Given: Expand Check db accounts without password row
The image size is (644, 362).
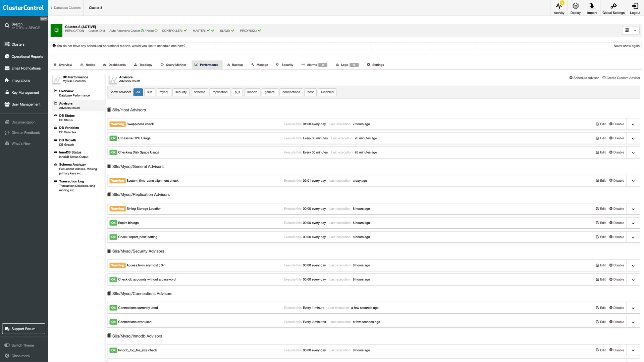Looking at the screenshot, I should pyautogui.click(x=633, y=279).
